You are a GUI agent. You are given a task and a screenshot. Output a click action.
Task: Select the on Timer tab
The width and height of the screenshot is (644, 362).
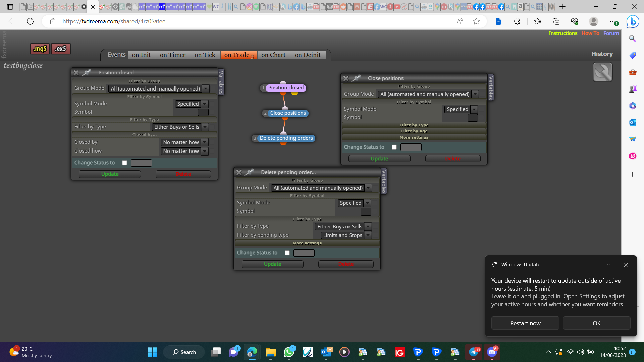tap(173, 55)
